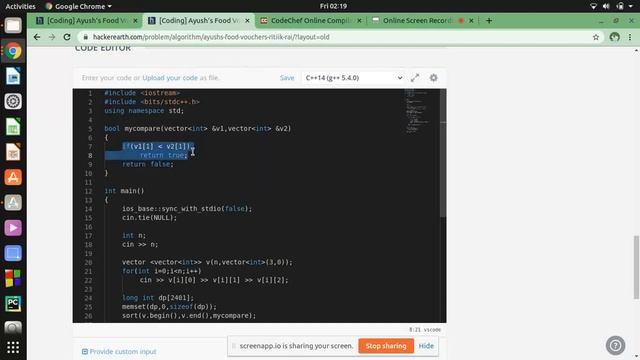The width and height of the screenshot is (640, 360).
Task: Show all applications grid
Action: coord(13,347)
